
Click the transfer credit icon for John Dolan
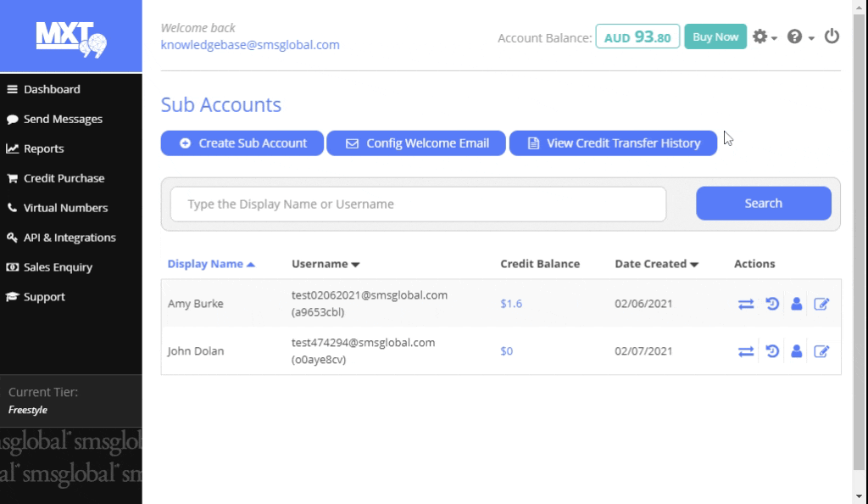[x=746, y=351]
